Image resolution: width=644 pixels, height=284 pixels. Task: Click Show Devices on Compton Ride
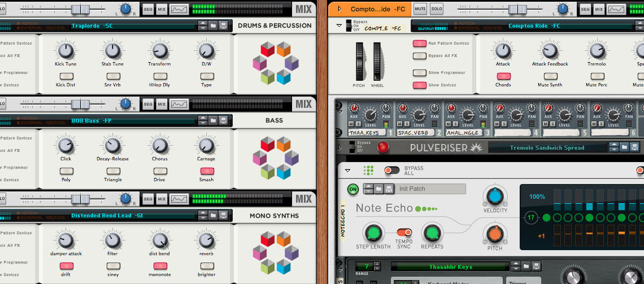click(419, 85)
